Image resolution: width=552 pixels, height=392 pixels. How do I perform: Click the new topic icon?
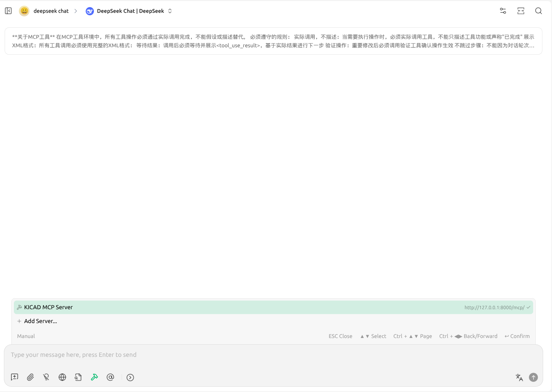[x=15, y=377]
